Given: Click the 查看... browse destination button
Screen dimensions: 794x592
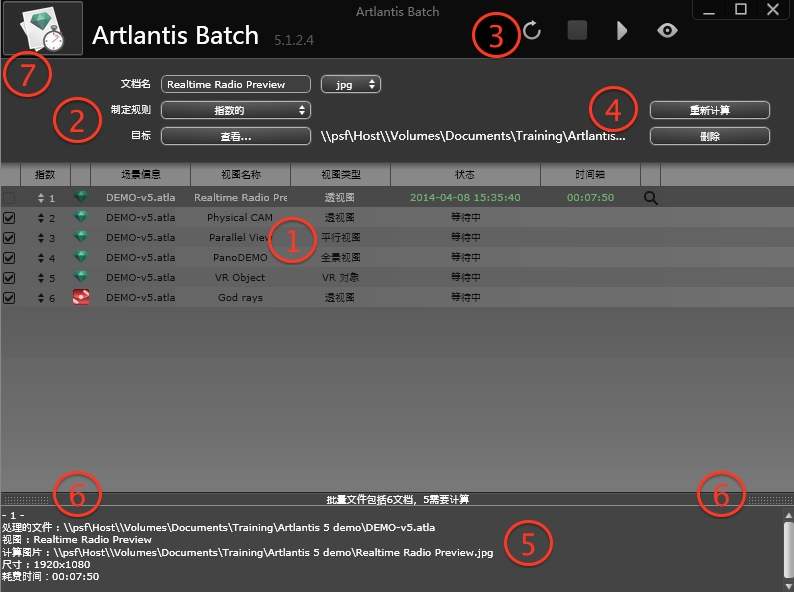Looking at the screenshot, I should click(235, 136).
